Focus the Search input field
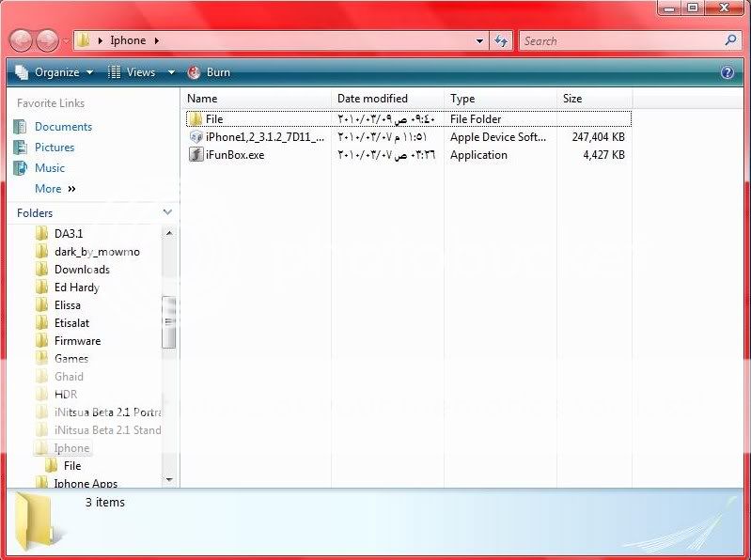Viewport: 751px width, 560px height. coord(621,41)
